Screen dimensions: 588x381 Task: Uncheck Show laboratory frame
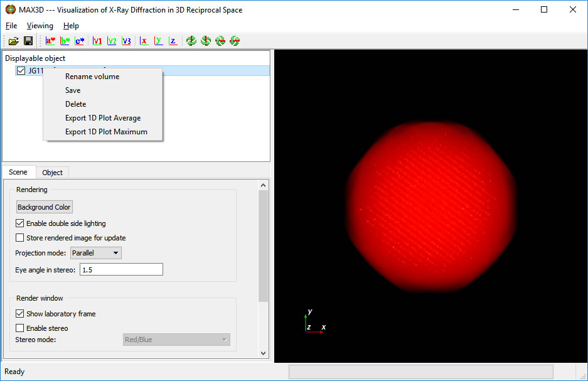click(x=21, y=314)
